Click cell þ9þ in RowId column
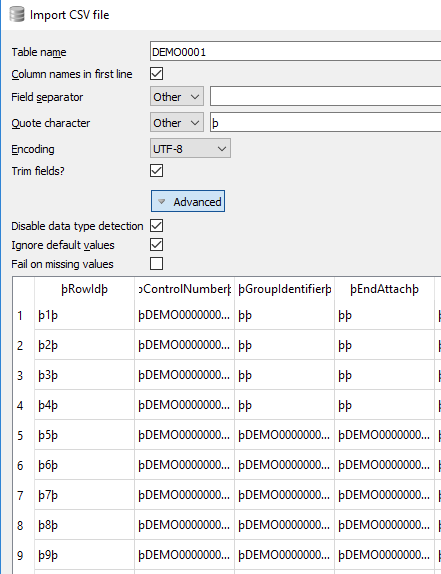Viewport: 441px width, 574px height. point(85,555)
